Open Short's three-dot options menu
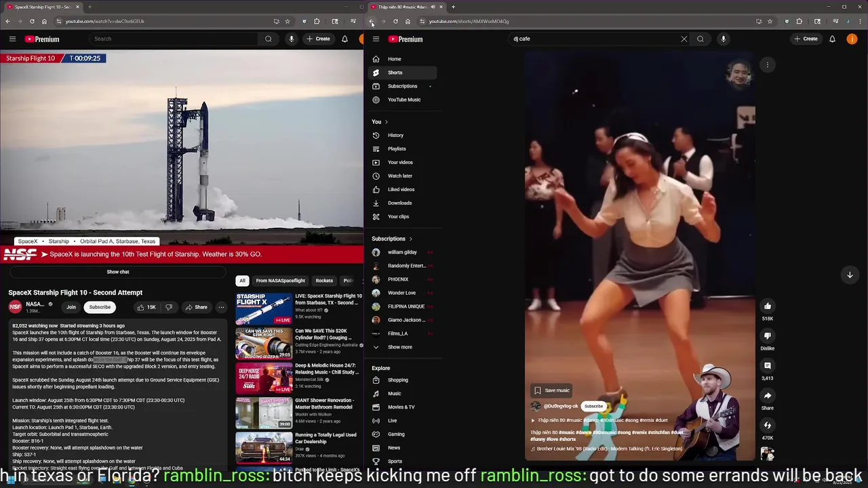The image size is (868, 488). (768, 65)
